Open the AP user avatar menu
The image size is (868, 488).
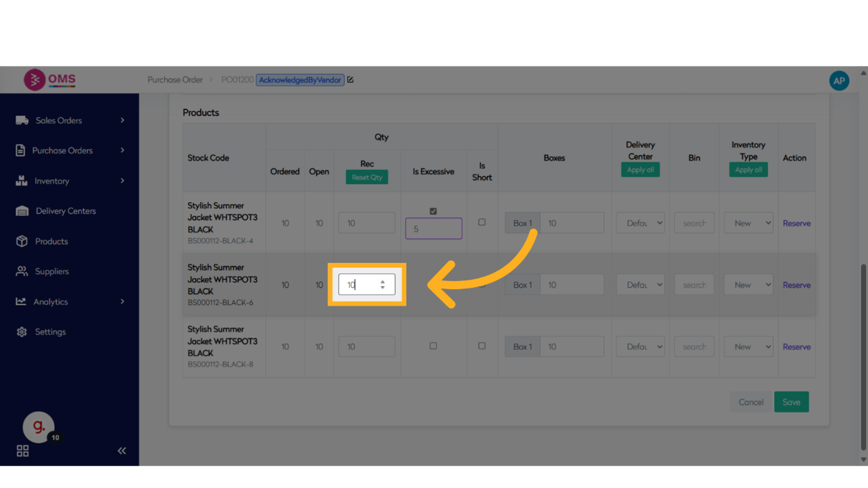tap(838, 80)
